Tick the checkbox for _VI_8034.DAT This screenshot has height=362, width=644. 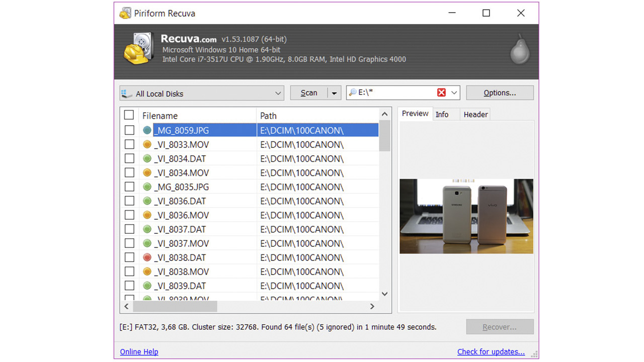[x=129, y=158]
